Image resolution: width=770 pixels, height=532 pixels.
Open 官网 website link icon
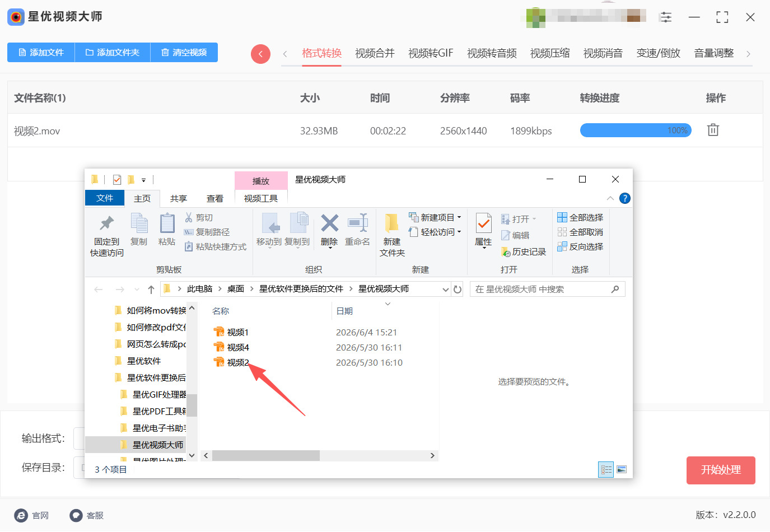(x=21, y=515)
